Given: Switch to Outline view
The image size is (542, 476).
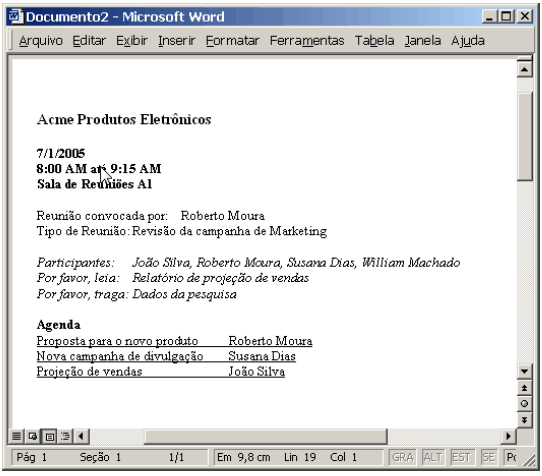Looking at the screenshot, I should [x=65, y=436].
